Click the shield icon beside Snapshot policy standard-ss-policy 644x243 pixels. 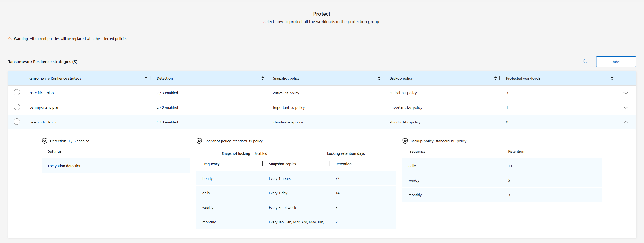tap(199, 141)
